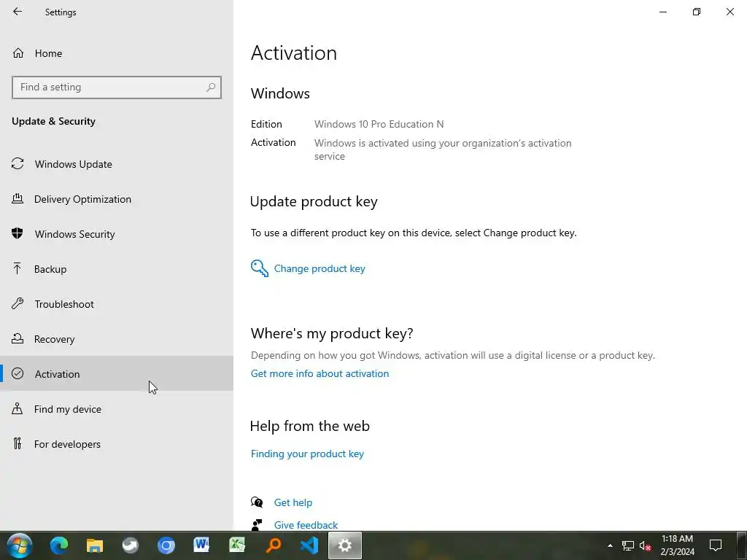Click the network icon in system tray
Screen dimensions: 747x560
(628, 545)
